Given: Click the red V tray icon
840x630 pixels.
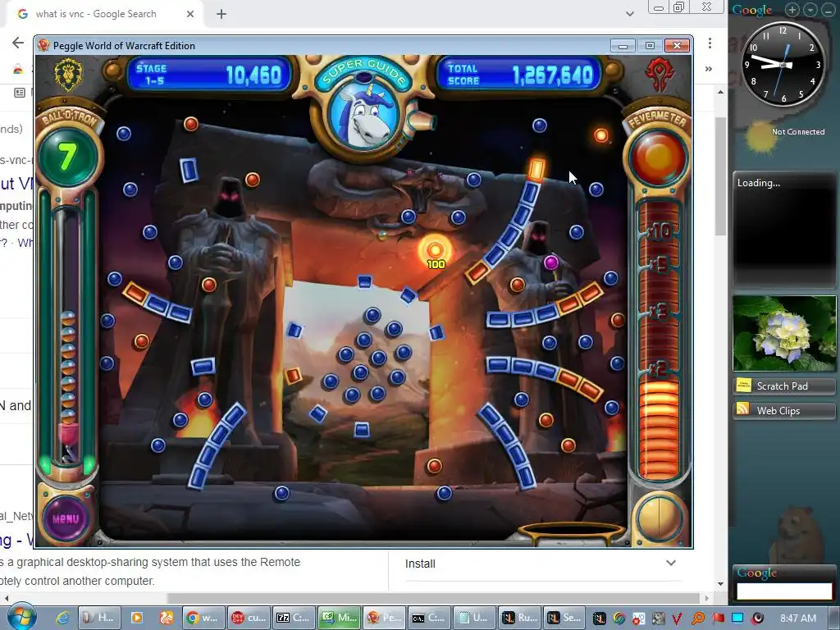Looking at the screenshot, I should 677,619.
